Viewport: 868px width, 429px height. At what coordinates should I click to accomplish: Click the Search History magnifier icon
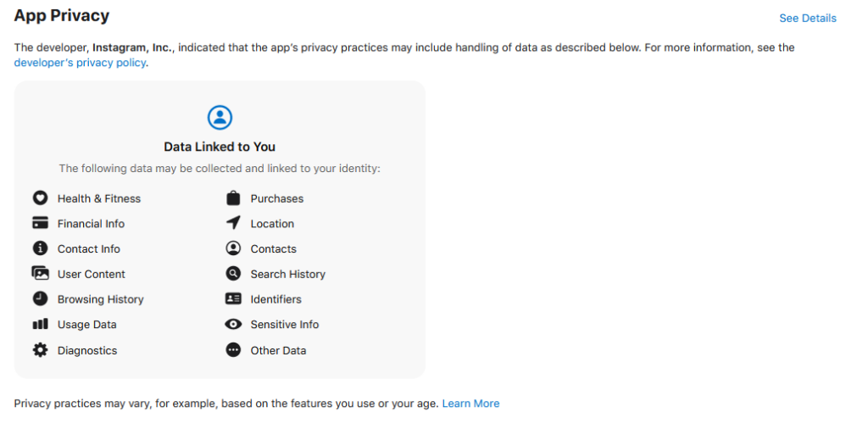[x=233, y=274]
